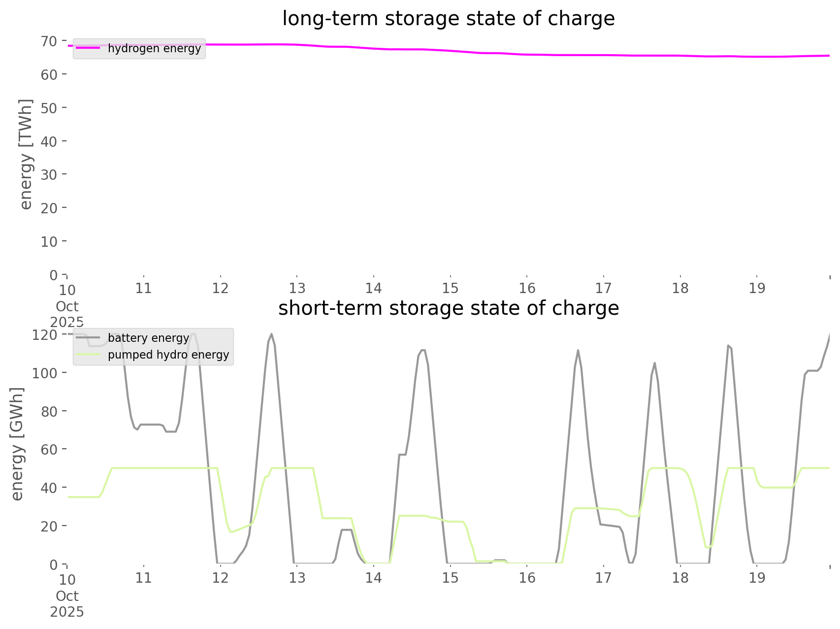Click date tick 13 on the long-term chart
840x629 pixels.
tap(297, 288)
